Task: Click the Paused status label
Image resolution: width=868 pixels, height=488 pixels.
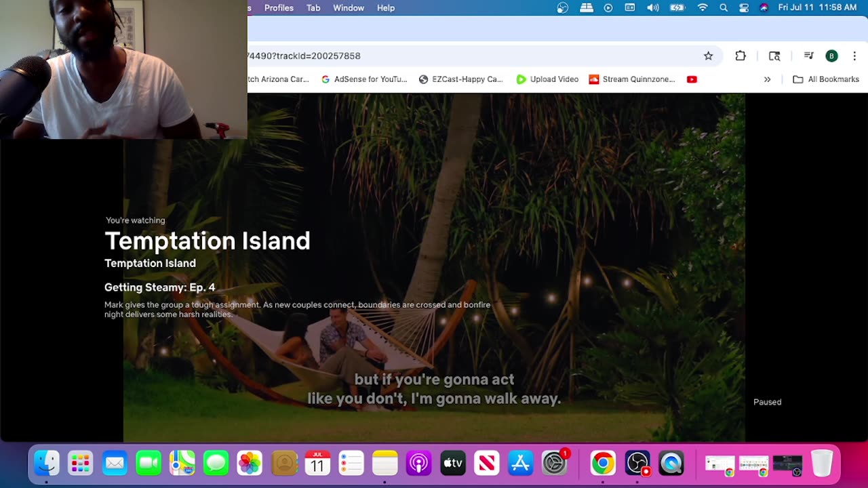Action: [x=768, y=402]
